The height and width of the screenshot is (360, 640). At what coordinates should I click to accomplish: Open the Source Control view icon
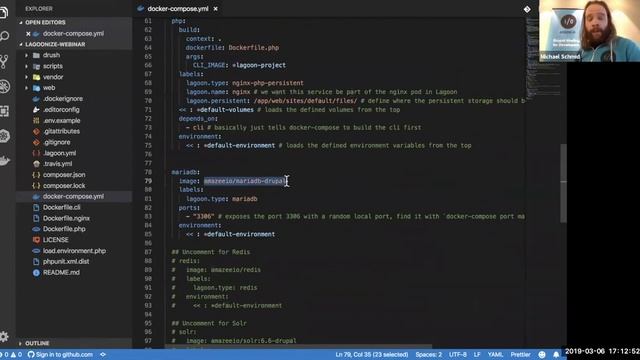coord(4,62)
